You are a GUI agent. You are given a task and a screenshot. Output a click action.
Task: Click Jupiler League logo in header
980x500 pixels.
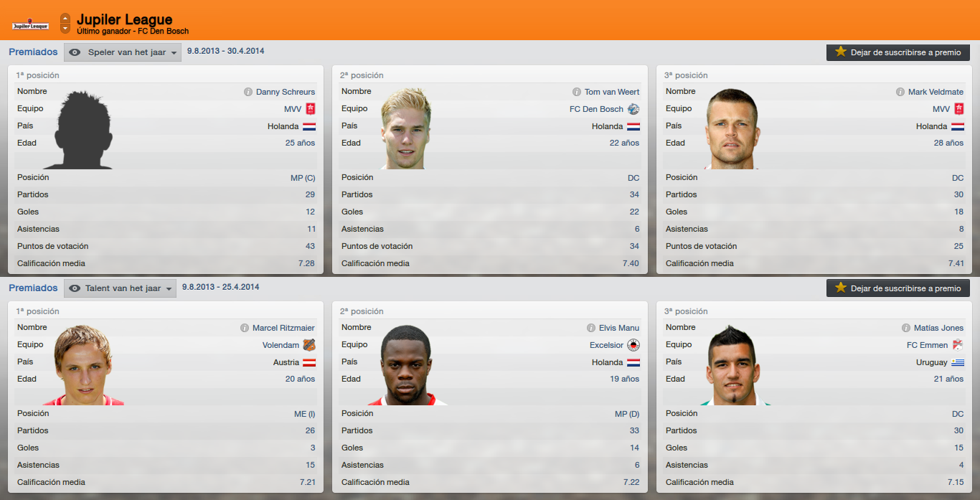click(30, 26)
